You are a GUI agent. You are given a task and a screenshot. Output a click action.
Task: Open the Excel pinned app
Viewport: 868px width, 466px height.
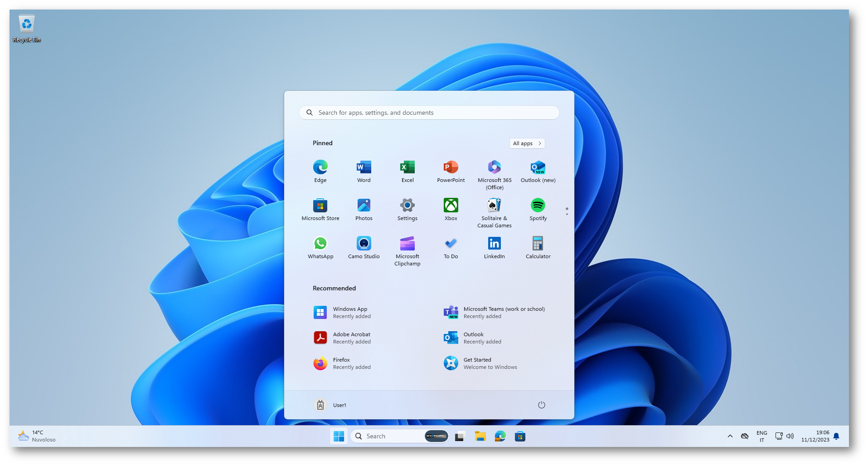(x=407, y=171)
